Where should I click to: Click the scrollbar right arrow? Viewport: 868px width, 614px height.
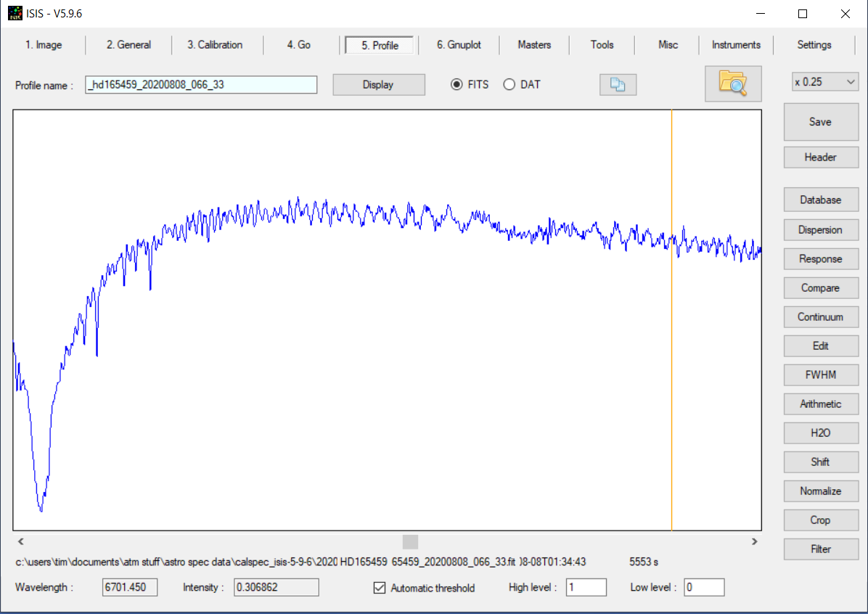click(x=755, y=541)
